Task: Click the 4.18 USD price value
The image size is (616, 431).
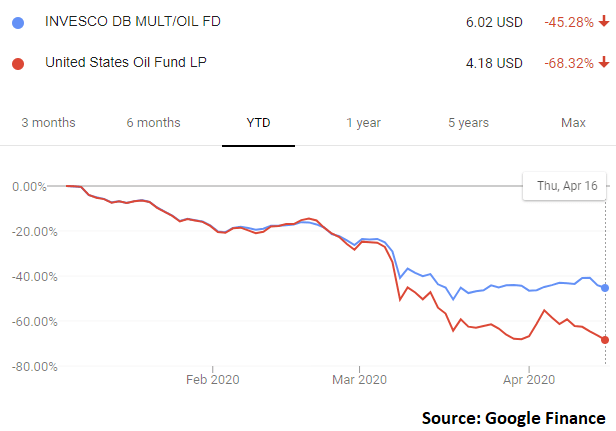Action: [x=494, y=64]
